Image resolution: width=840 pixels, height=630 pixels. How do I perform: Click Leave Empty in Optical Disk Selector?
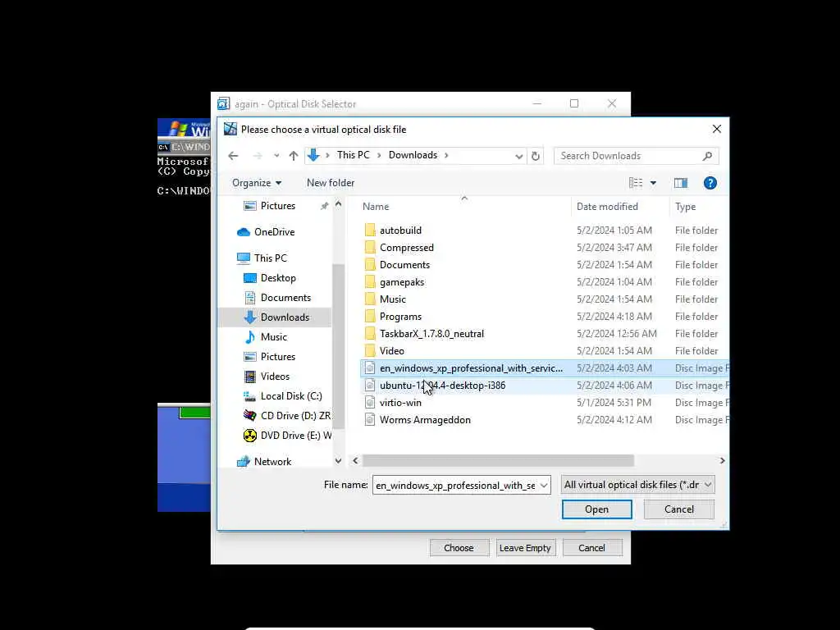click(525, 548)
